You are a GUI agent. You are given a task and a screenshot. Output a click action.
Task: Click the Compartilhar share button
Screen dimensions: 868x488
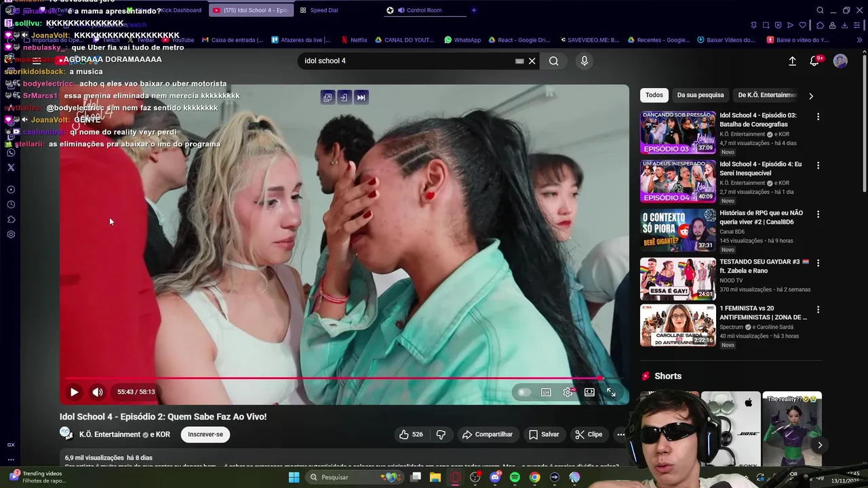tap(488, 434)
